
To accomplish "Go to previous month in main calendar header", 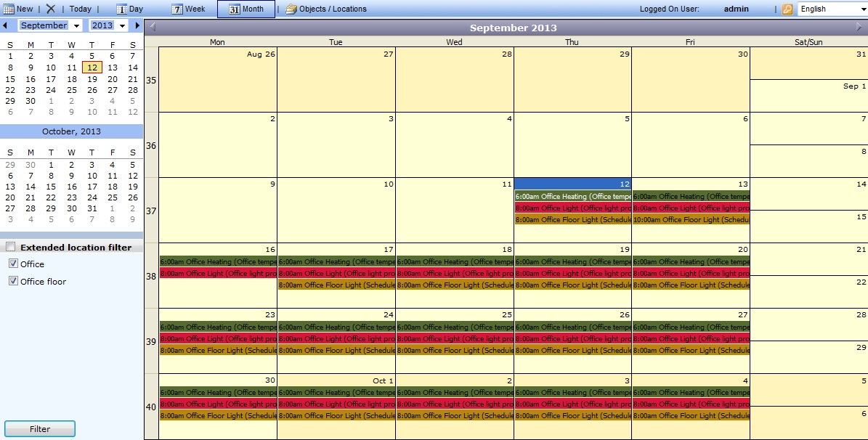I will (153, 28).
